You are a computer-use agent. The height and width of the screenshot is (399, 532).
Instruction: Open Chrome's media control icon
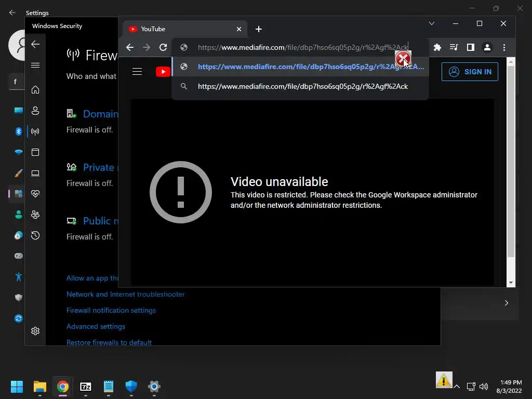point(454,47)
